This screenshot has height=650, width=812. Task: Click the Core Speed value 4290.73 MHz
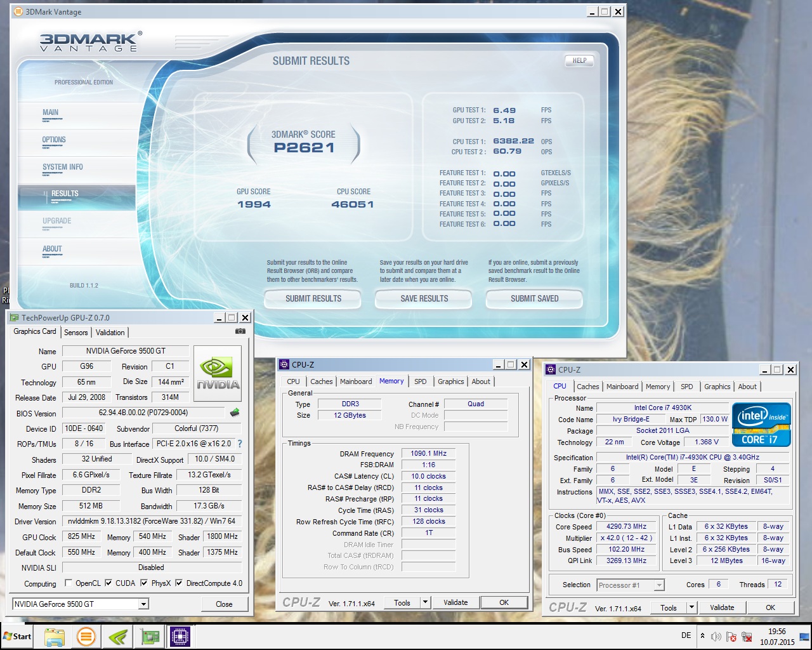627,526
